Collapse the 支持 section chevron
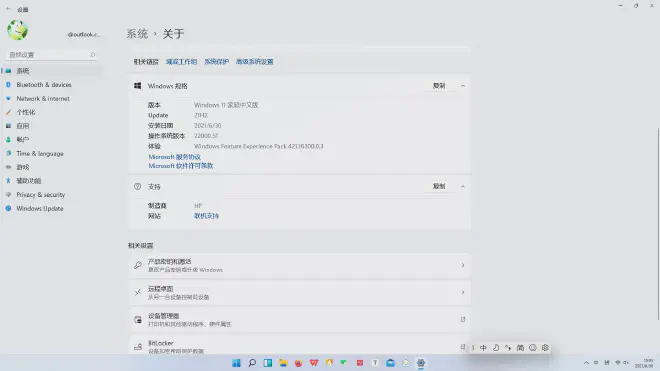 coord(463,187)
